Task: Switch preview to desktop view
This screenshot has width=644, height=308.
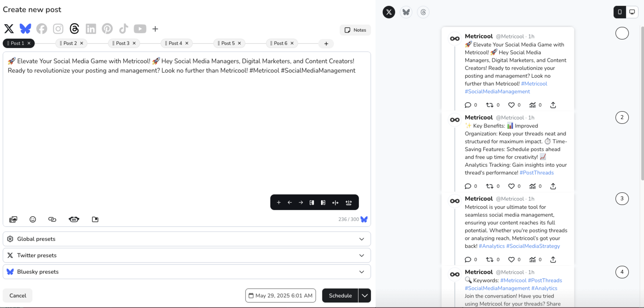Action: pos(632,12)
